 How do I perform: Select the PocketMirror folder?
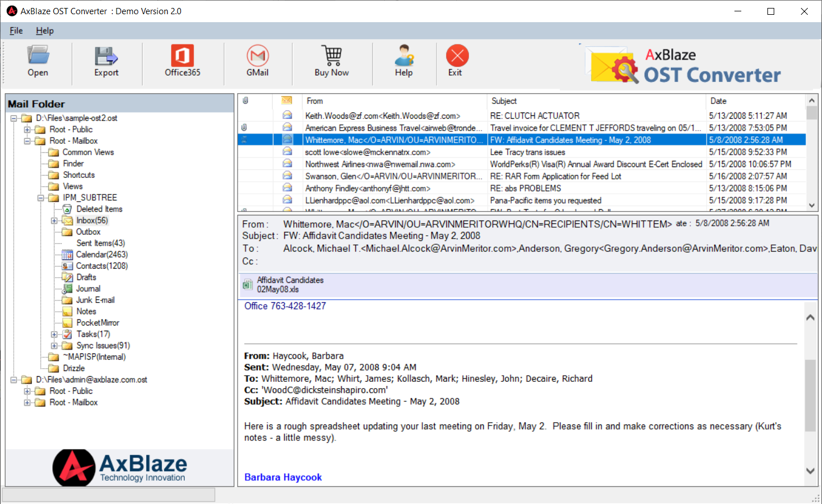click(98, 323)
